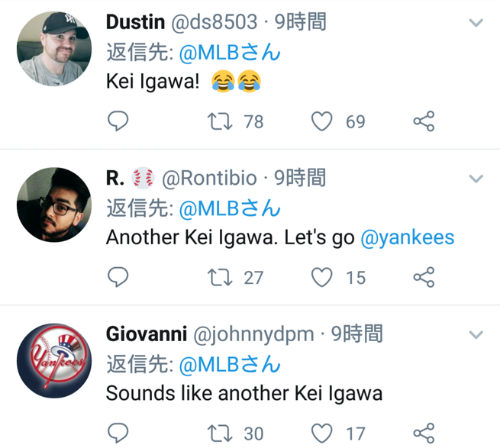
Task: Expand the options chevron on R.'s tweet
Action: click(x=476, y=179)
